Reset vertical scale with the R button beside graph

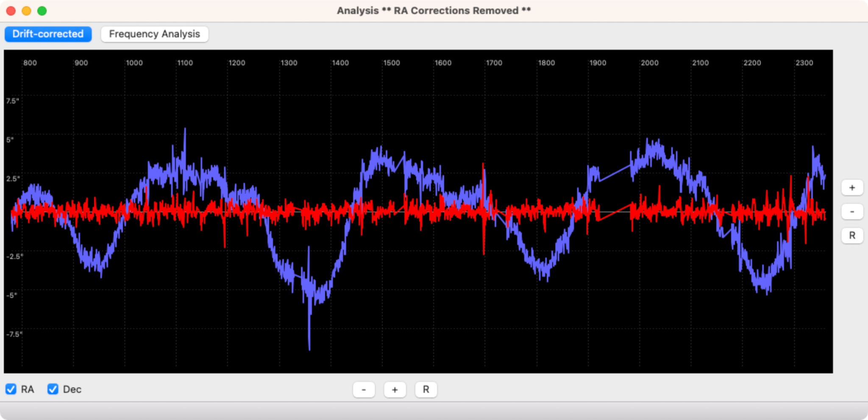point(852,236)
